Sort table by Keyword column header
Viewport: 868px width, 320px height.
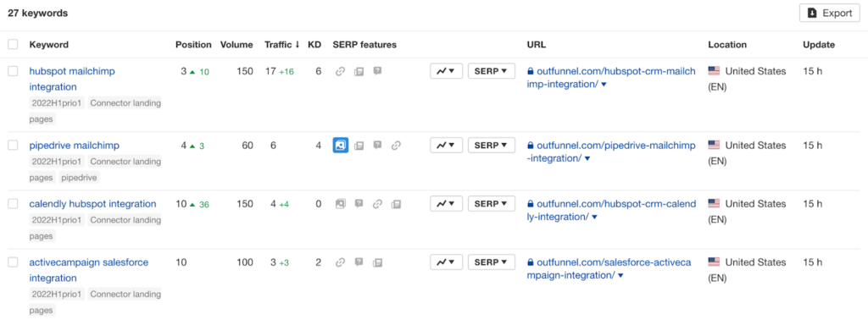coord(48,45)
